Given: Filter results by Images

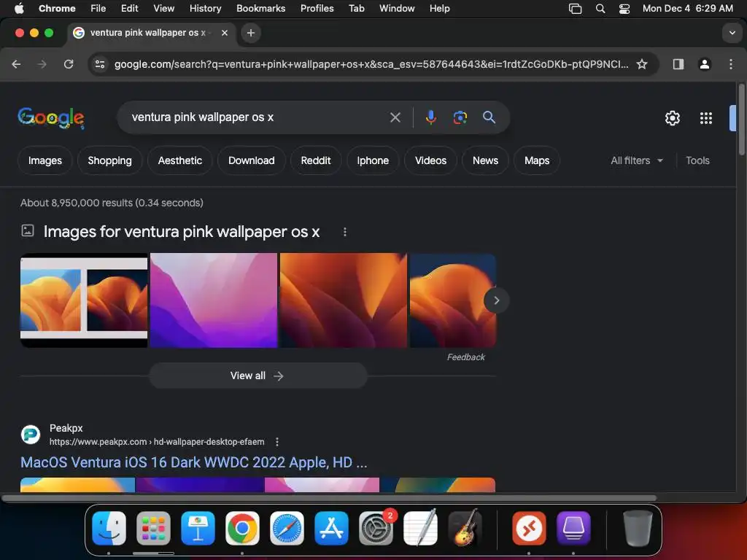Looking at the screenshot, I should point(44,160).
